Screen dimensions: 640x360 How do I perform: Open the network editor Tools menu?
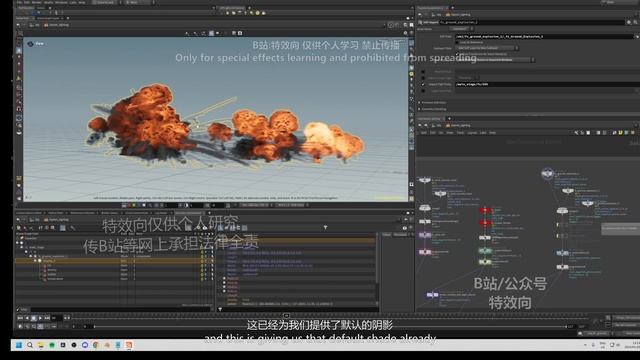coord(460,133)
